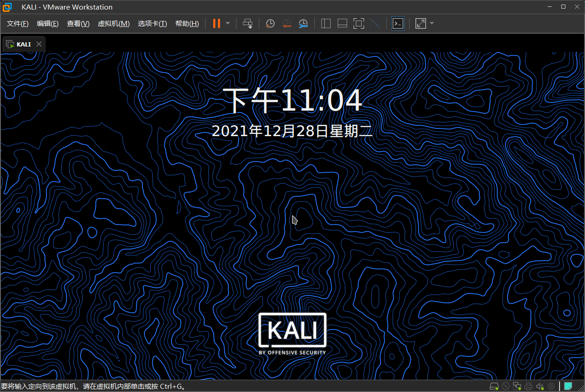This screenshot has width=585, height=392.
Task: Click the sound card status icon
Action: point(540,387)
